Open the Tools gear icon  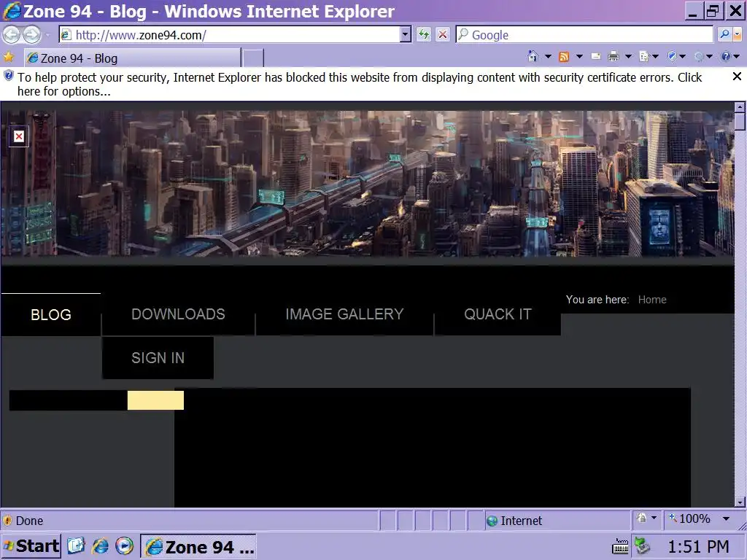[x=699, y=57]
